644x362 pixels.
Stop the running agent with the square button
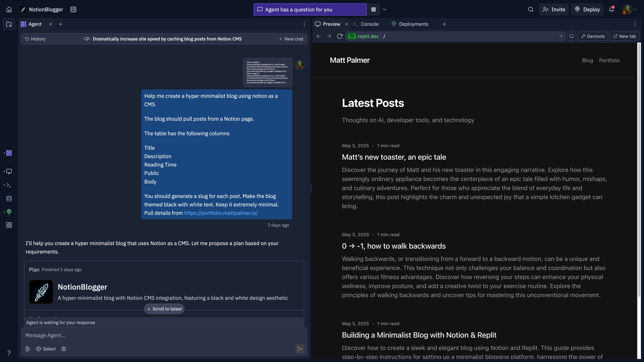pyautogui.click(x=373, y=10)
